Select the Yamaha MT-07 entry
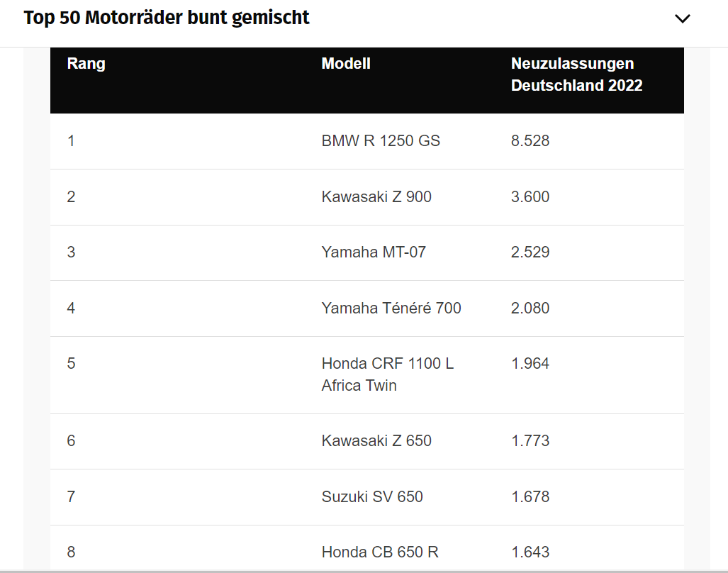The width and height of the screenshot is (728, 573). coord(374,252)
